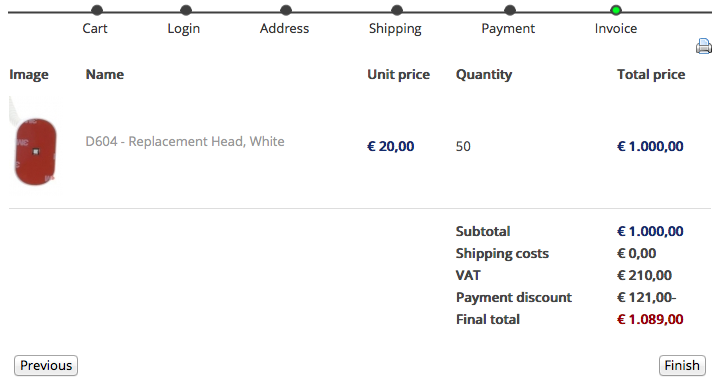
Task: Click the Final total amount
Action: [x=650, y=319]
